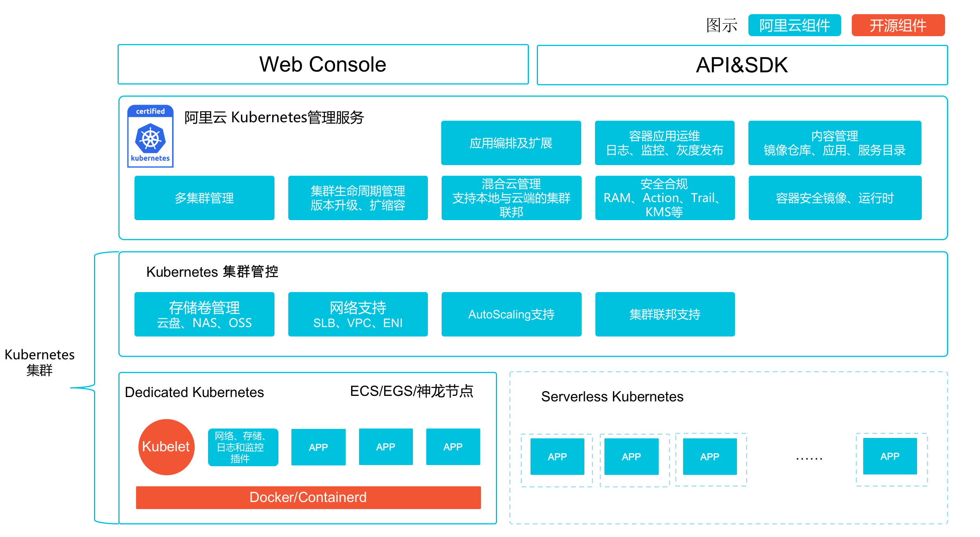Viewport: 980px width, 537px height.
Task: Click the 集群生命周期管理 block
Action: coord(358,198)
